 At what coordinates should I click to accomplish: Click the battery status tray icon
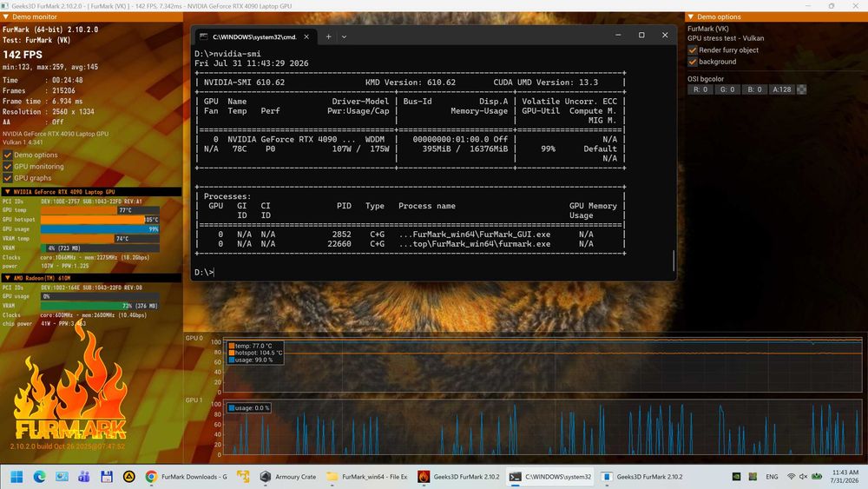tap(817, 476)
